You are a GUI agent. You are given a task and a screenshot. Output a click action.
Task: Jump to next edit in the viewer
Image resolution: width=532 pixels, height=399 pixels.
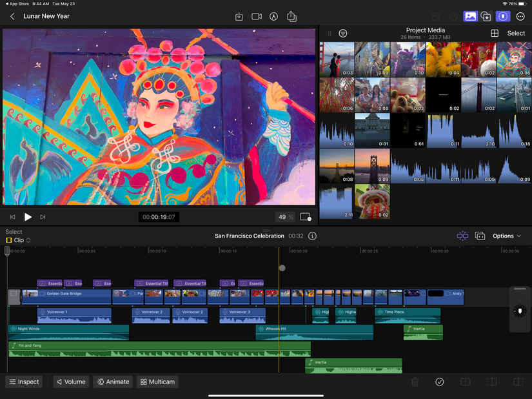tap(43, 217)
